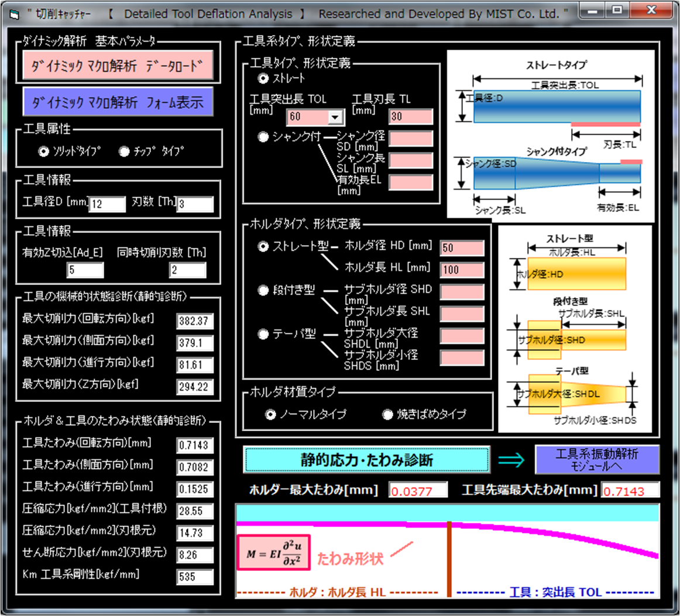Click the ホルダ長 HL input field

[462, 270]
